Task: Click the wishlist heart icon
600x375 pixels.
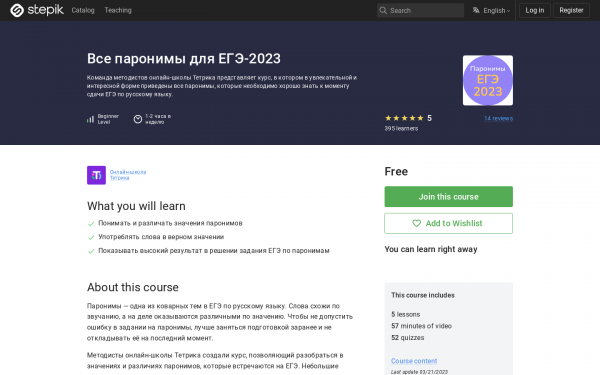Action: 416,223
